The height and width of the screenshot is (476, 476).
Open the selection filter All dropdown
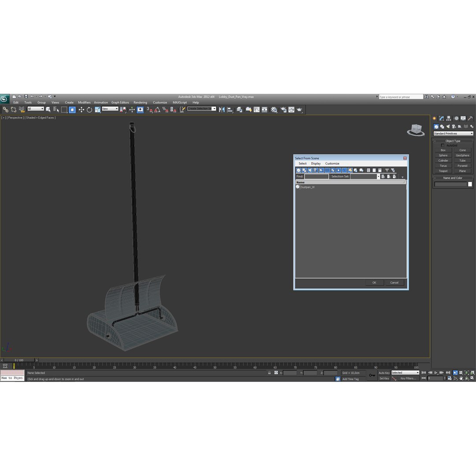coord(36,109)
